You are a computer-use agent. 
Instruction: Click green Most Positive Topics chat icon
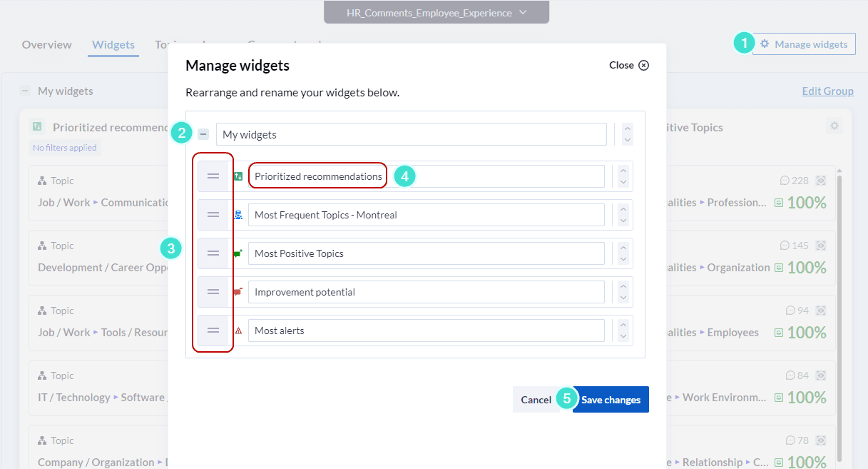point(238,253)
